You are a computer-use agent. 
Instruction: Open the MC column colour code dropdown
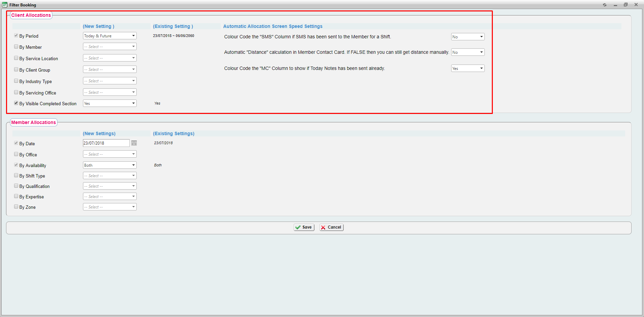pyautogui.click(x=468, y=68)
